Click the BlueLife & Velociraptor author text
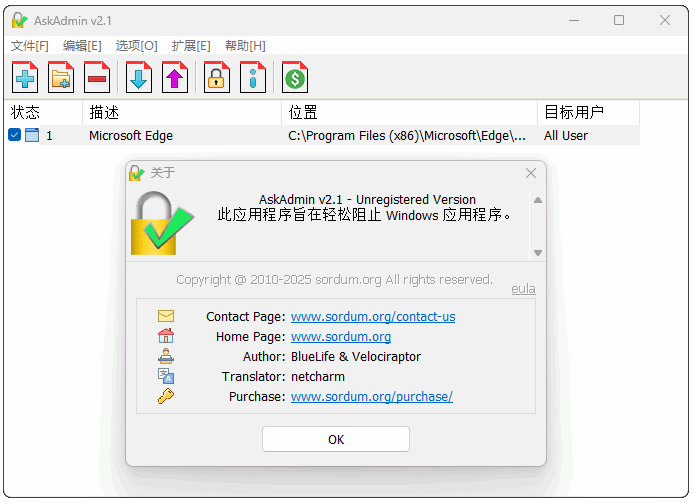The height and width of the screenshot is (504, 695). (x=356, y=356)
